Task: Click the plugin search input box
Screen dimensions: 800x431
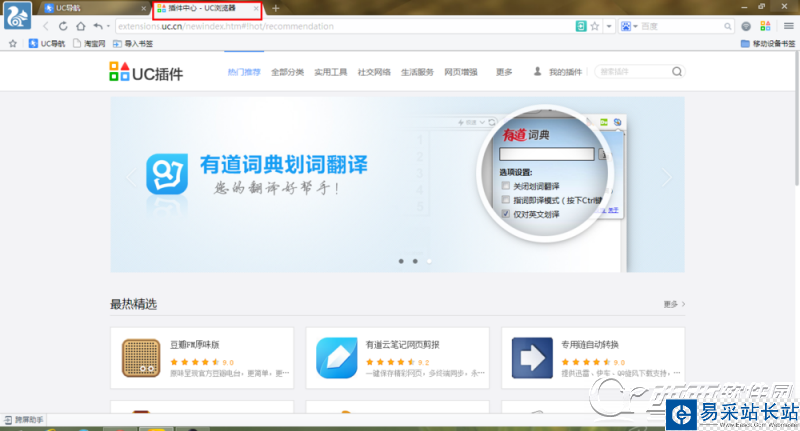Action: pos(633,72)
